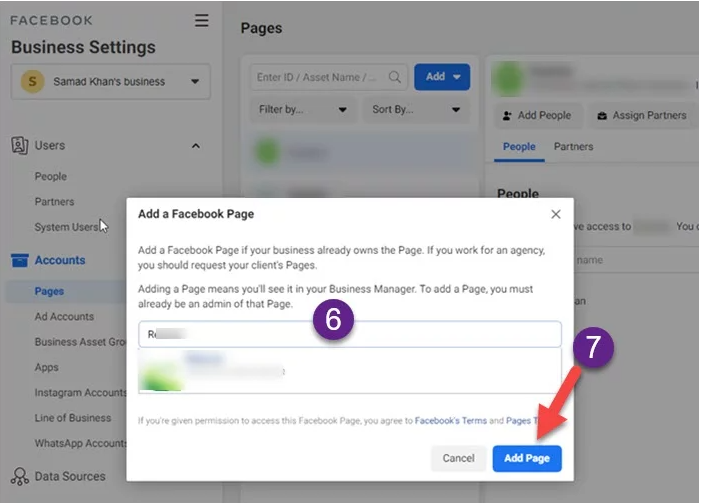The height and width of the screenshot is (503, 701).
Task: Open the Sort By dropdown
Action: tap(416, 110)
